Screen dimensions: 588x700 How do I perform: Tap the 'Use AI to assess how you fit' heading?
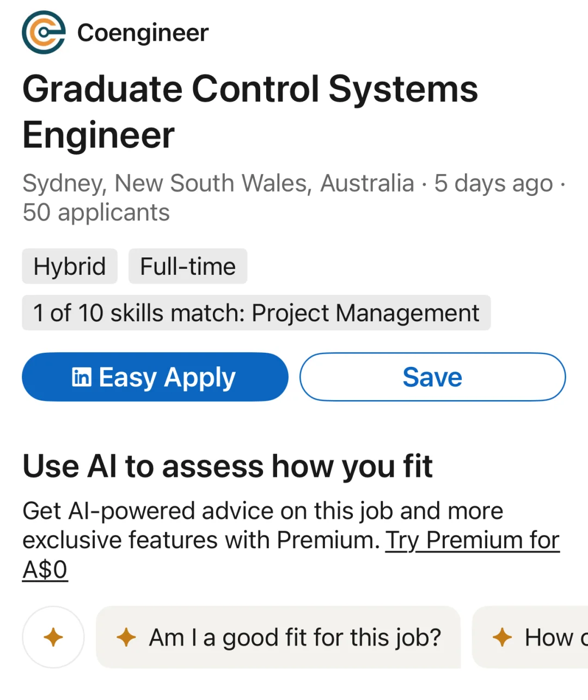[228, 466]
